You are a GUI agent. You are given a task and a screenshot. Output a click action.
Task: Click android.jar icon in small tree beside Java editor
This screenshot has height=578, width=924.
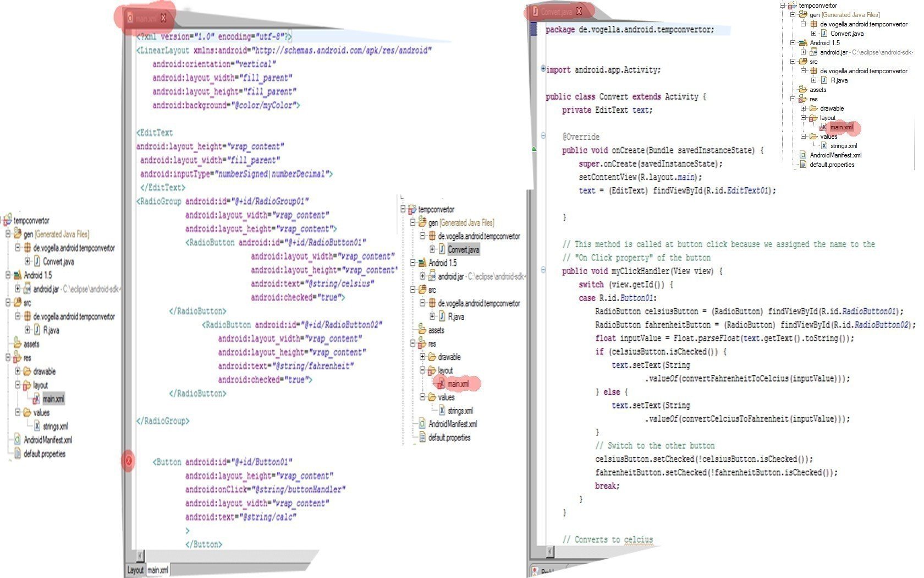pyautogui.click(x=813, y=52)
